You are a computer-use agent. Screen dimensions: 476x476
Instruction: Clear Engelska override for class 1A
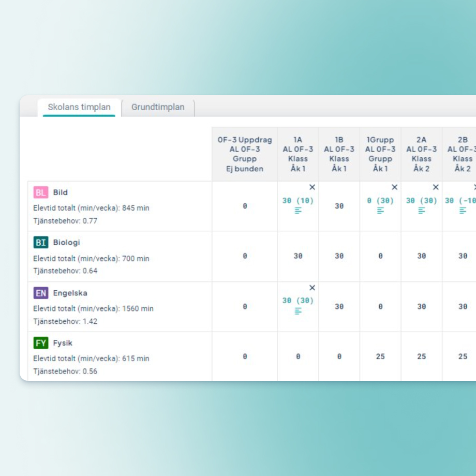pos(312,288)
